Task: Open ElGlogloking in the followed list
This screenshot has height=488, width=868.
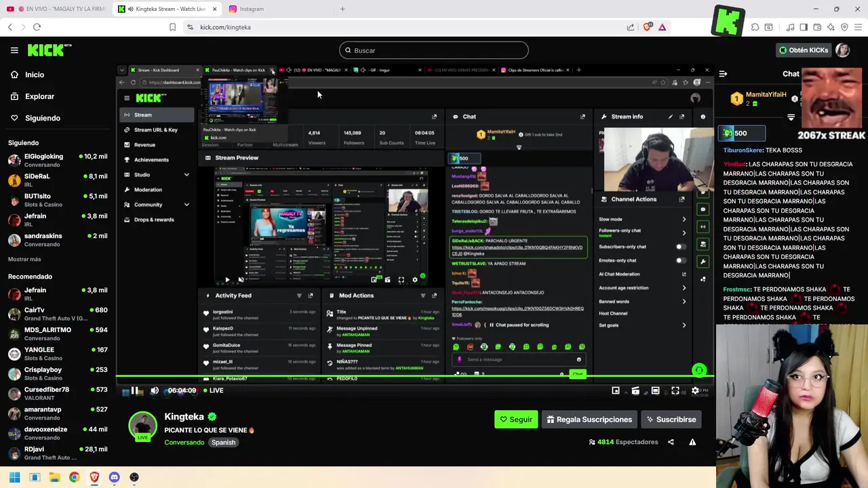Action: [58, 160]
